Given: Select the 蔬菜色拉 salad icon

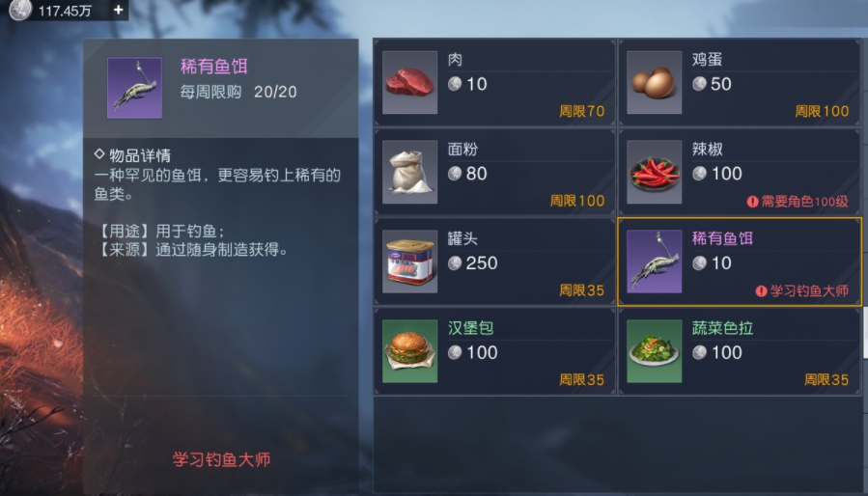Looking at the screenshot, I should pyautogui.click(x=654, y=351).
